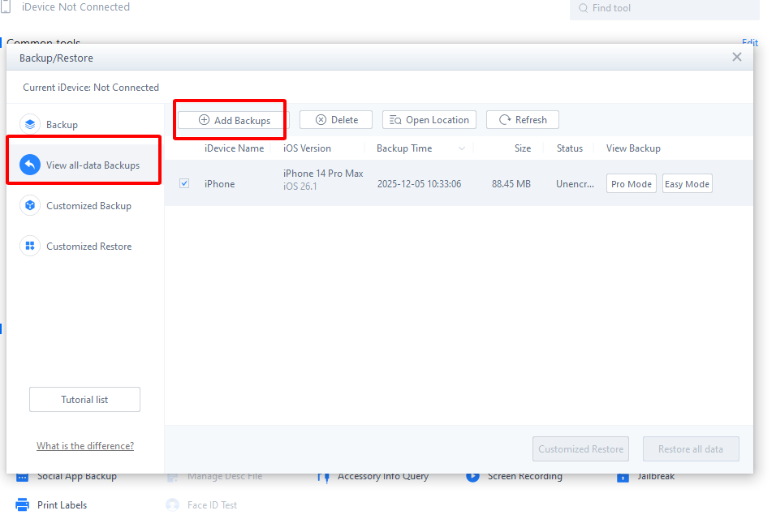Sort by Backup Time dropdown arrow
Screen dimensions: 776x532
coord(462,148)
